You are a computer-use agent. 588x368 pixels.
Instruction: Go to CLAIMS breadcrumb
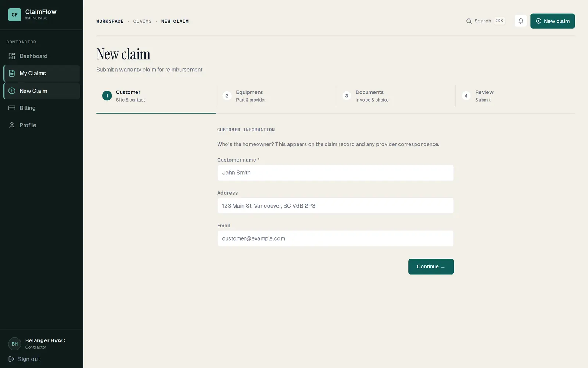click(142, 21)
